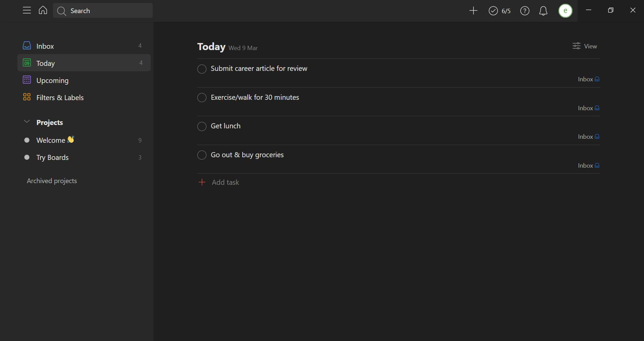Click the Welcome project count 9
Screen dimensions: 644x341
pos(140,140)
